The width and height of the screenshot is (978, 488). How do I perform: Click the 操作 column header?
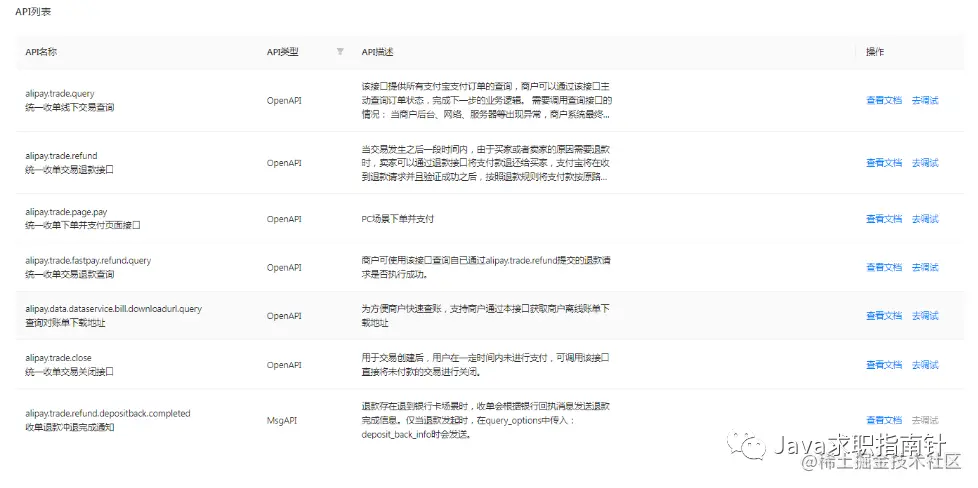pyautogui.click(x=874, y=52)
